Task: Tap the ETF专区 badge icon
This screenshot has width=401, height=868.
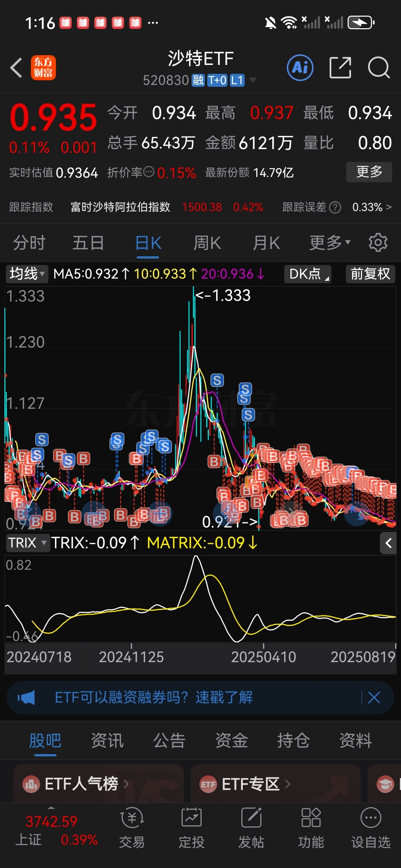Action: pos(208,784)
